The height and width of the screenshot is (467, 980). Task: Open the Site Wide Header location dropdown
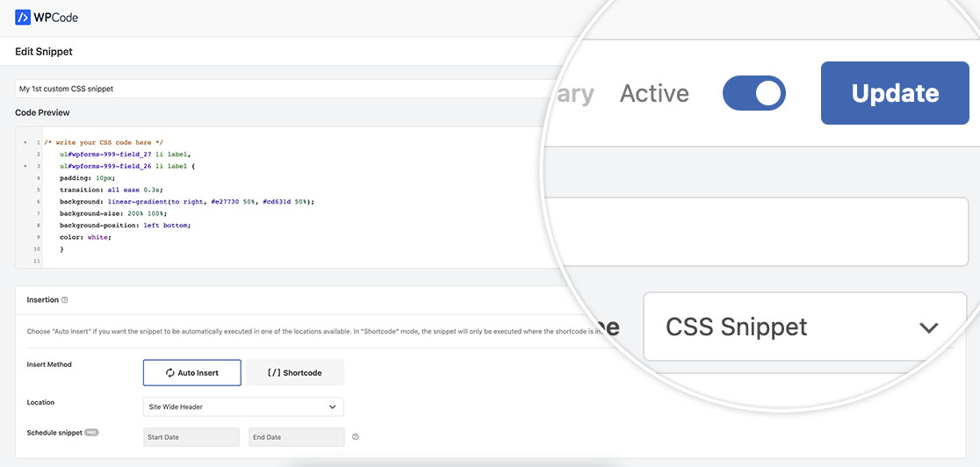coord(243,407)
